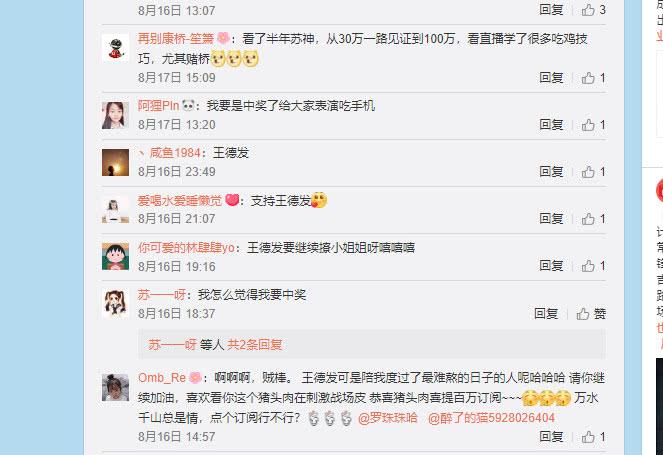Open 阿狸PIn's profile picture
663x455 pixels.
coord(115,115)
